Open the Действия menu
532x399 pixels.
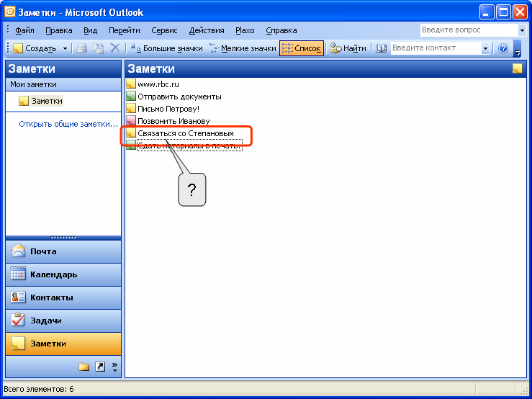[x=207, y=30]
